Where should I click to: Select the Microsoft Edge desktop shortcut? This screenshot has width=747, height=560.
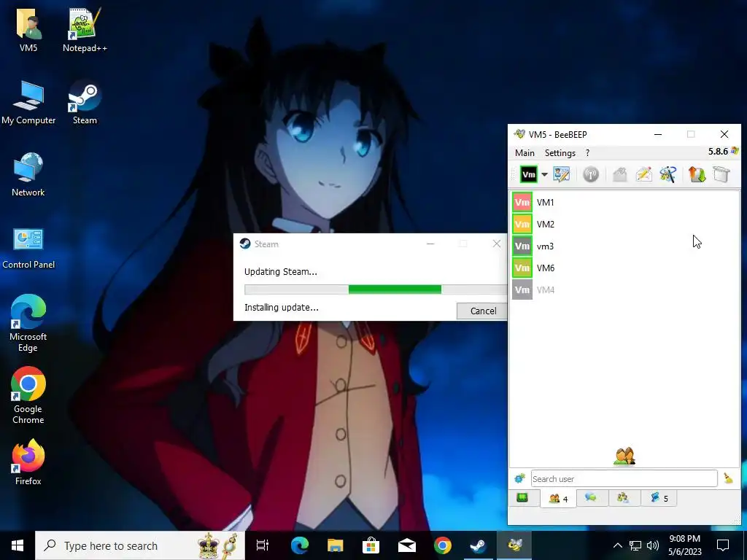(28, 323)
